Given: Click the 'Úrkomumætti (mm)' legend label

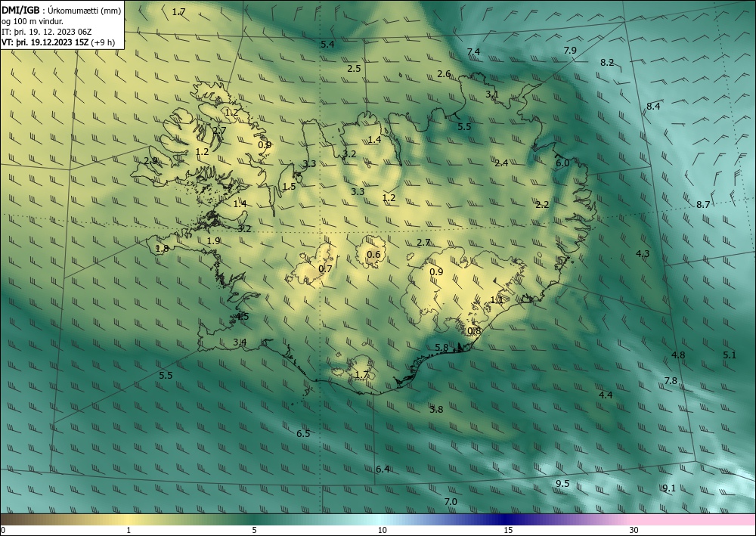Looking at the screenshot, I should click(x=85, y=11).
